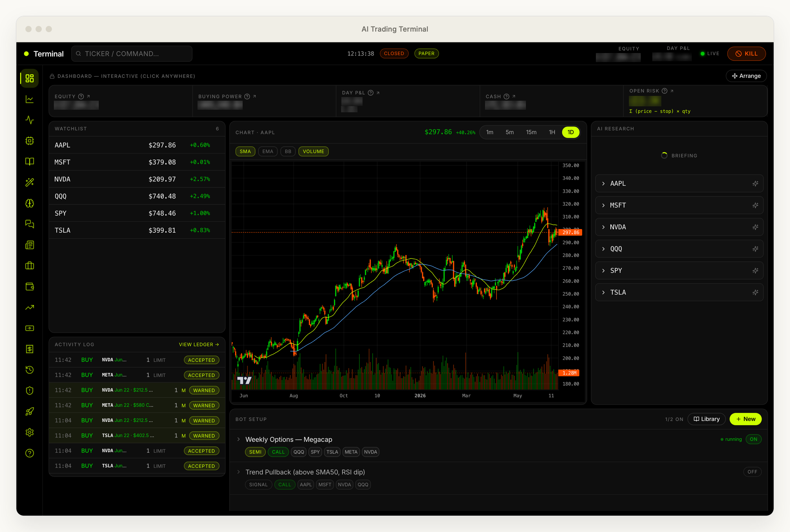Click the KILL switch button
Image resolution: width=790 pixels, height=532 pixels.
pyautogui.click(x=746, y=54)
